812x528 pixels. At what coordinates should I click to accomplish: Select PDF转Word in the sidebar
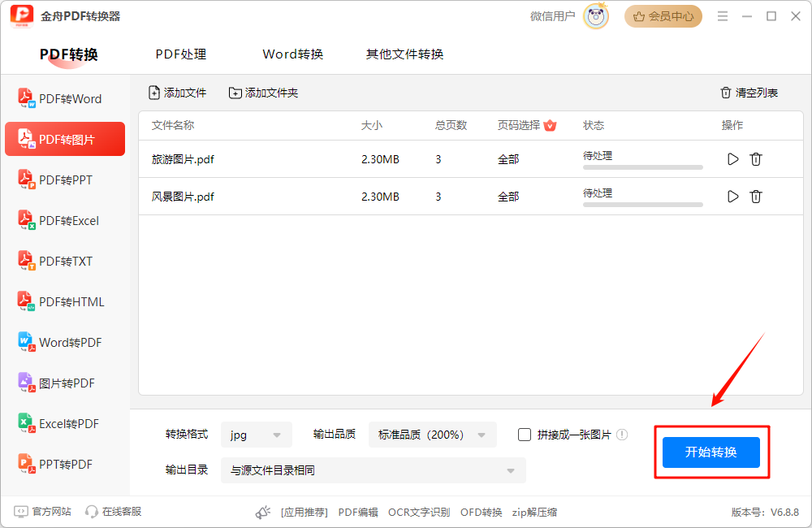point(65,98)
